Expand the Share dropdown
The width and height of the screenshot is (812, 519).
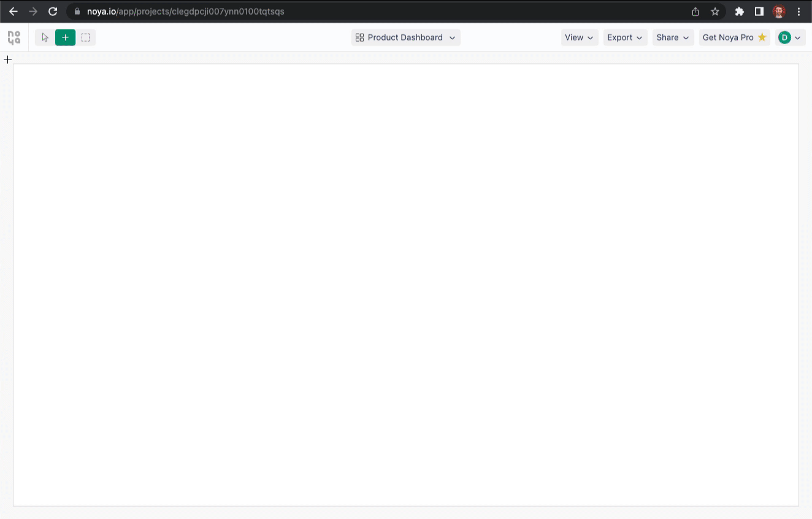(673, 37)
